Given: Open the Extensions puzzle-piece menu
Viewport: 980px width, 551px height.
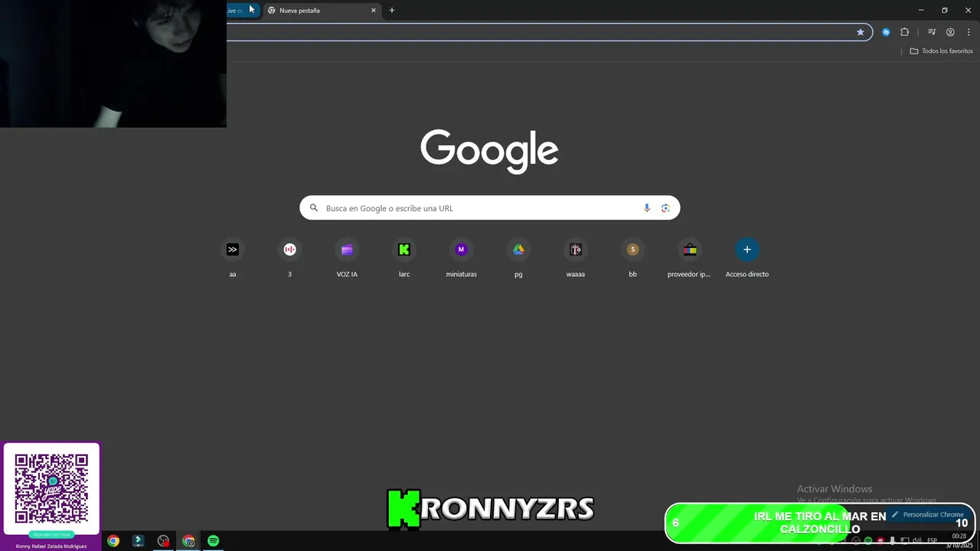Looking at the screenshot, I should [905, 32].
